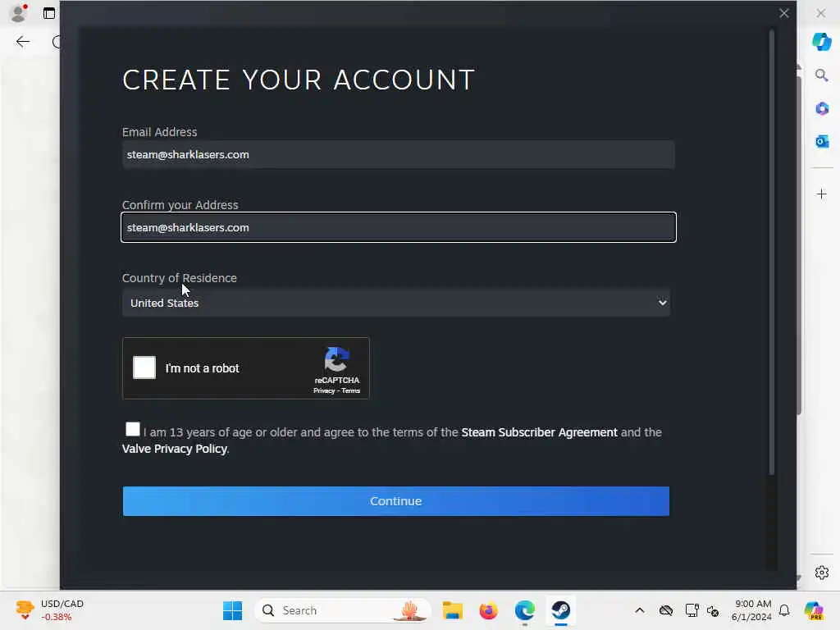Open the reCAPTCHA Terms link

point(351,391)
